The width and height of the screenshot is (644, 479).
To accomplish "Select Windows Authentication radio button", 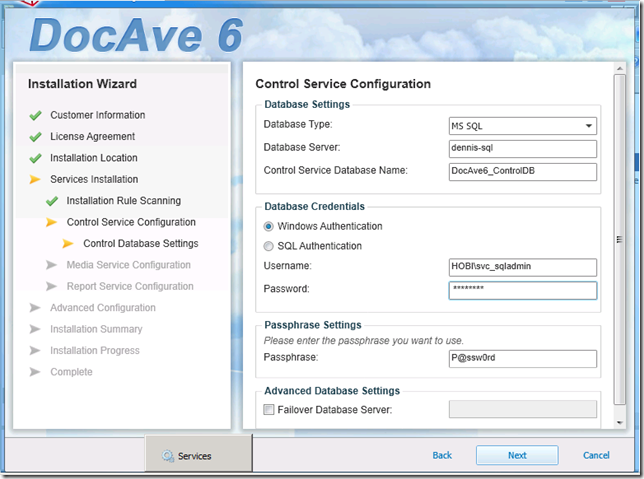I will coord(268,226).
